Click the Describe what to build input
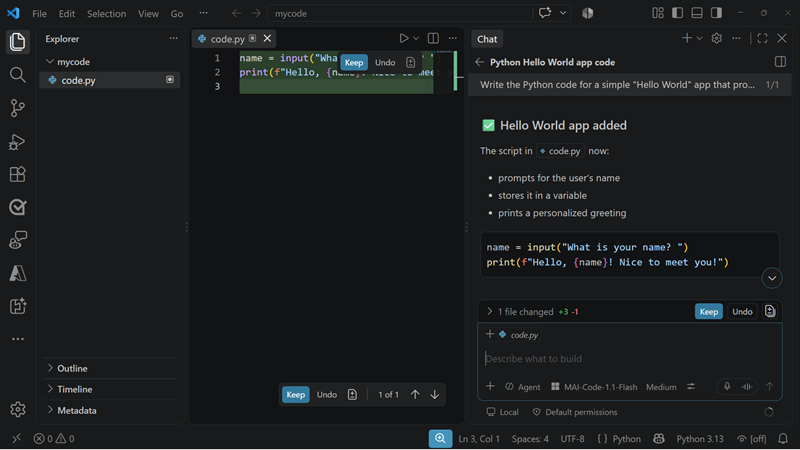The image size is (800, 450). tap(629, 359)
